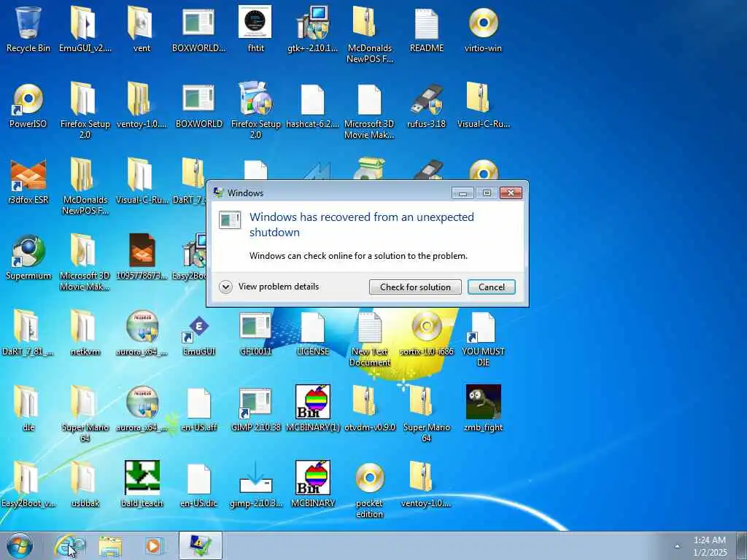The image size is (747, 560).
Task: Select the MCBINARY(1) icon
Action: coord(312,402)
